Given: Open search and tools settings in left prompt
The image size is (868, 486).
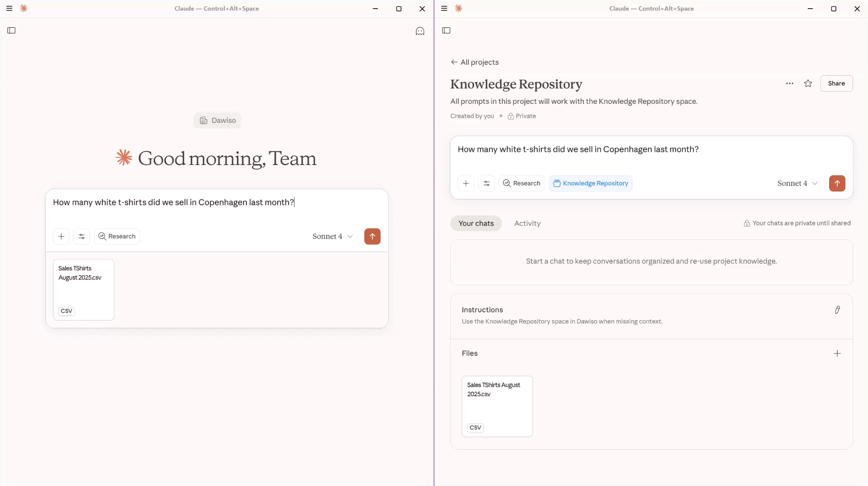Looking at the screenshot, I should click(82, 236).
